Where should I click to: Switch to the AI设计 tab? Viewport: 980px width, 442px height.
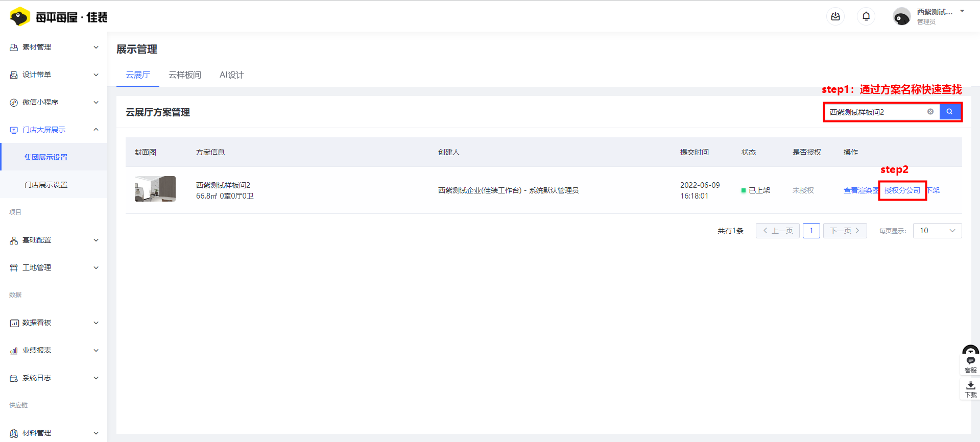click(x=232, y=75)
